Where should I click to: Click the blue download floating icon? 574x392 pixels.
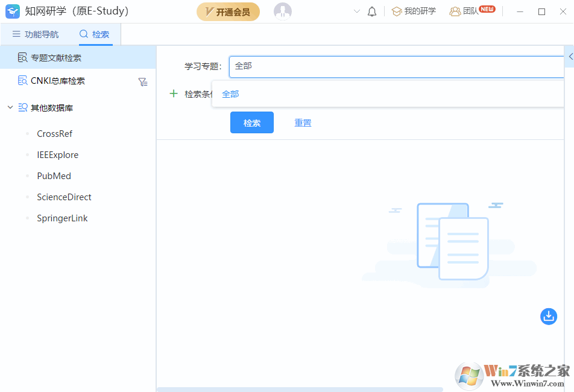click(x=548, y=316)
